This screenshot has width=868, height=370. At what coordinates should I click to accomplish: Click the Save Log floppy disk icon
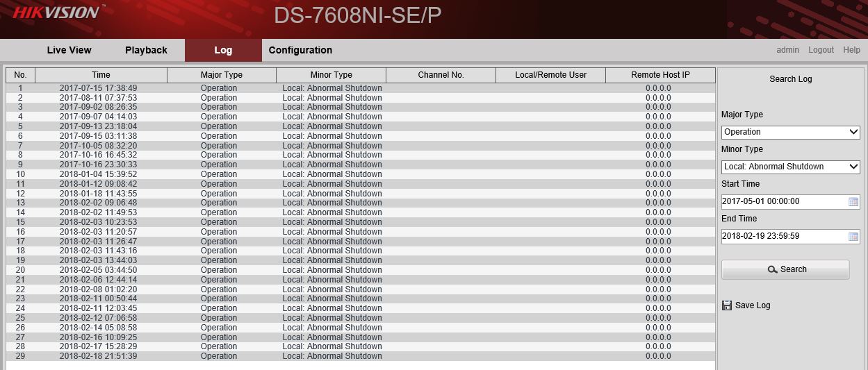(x=727, y=305)
